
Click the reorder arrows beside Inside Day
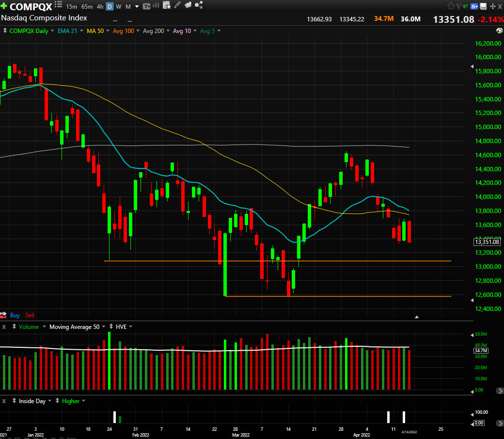(14, 401)
